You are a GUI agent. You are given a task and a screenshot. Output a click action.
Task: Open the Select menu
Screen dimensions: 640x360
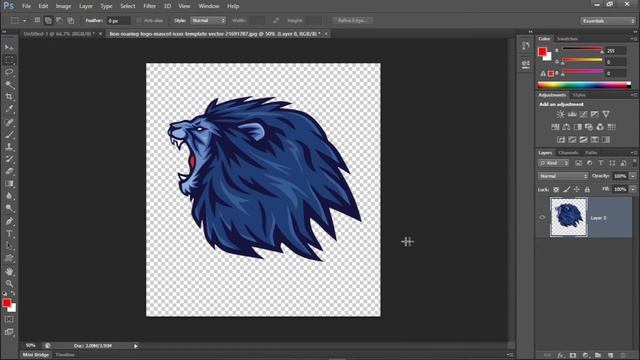(x=128, y=6)
